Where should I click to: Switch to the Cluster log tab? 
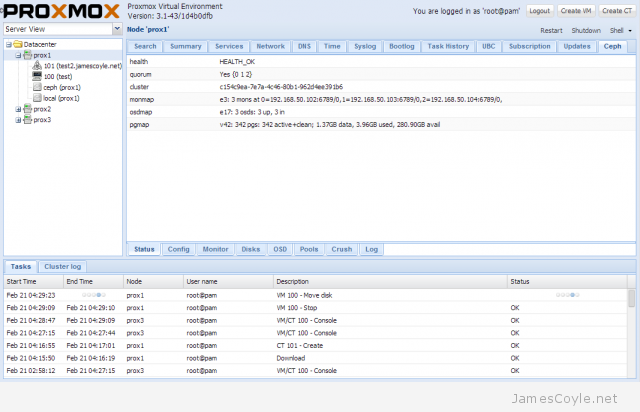tap(62, 267)
